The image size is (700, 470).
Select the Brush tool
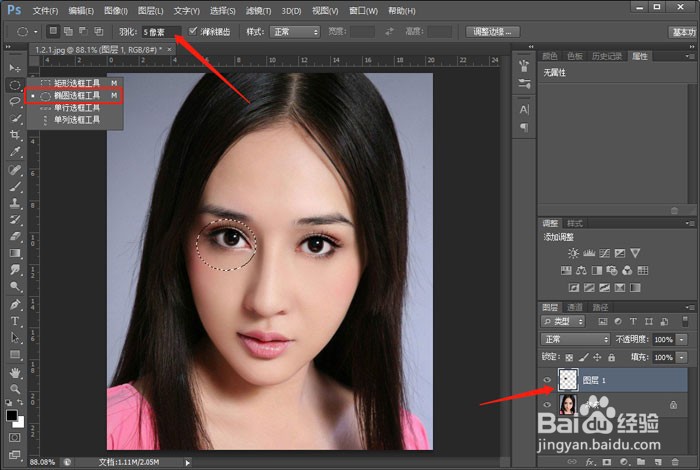pyautogui.click(x=15, y=187)
